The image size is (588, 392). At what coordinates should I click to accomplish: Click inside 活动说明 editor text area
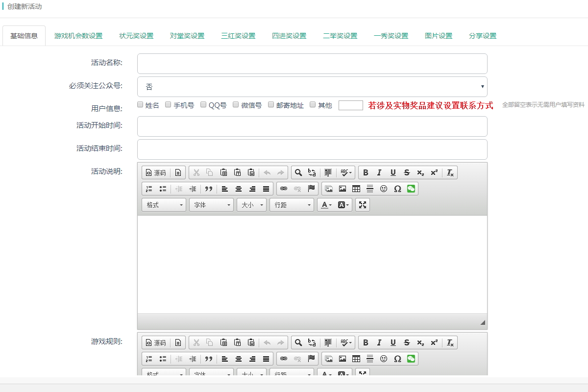(312, 265)
